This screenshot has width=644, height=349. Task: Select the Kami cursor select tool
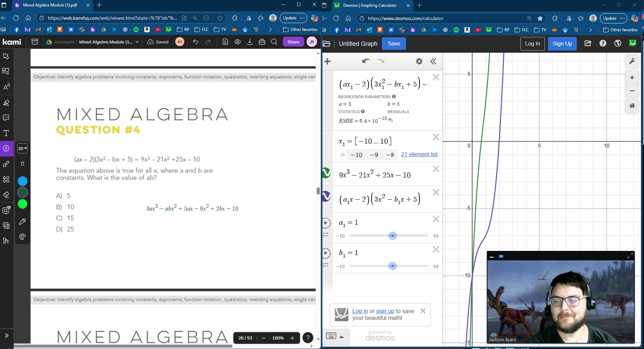point(6,56)
